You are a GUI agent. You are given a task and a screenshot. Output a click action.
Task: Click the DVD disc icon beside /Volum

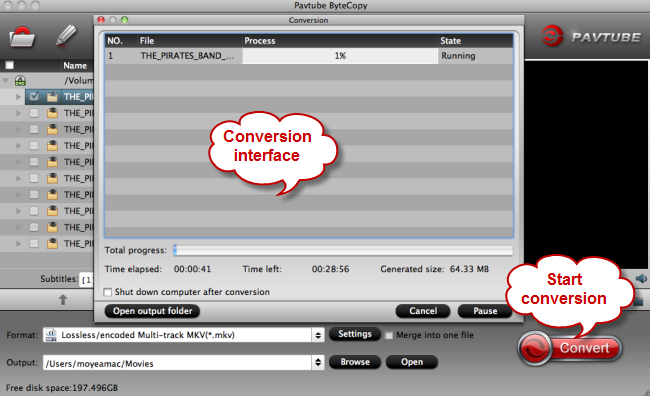pos(20,80)
